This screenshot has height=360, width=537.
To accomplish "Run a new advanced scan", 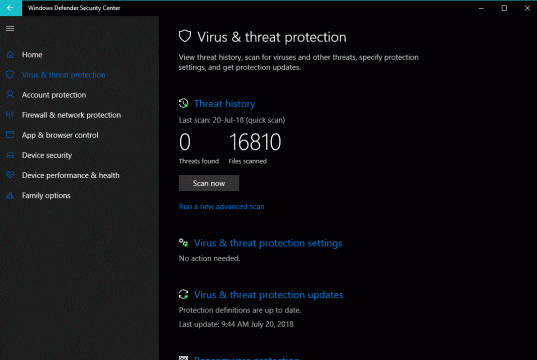I will tap(222, 207).
